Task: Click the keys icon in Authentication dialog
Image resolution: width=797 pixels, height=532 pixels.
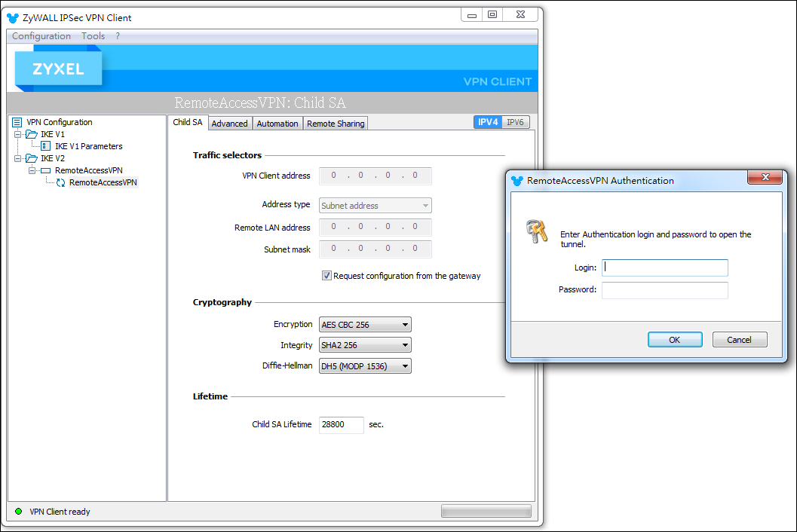Action: 538,231
